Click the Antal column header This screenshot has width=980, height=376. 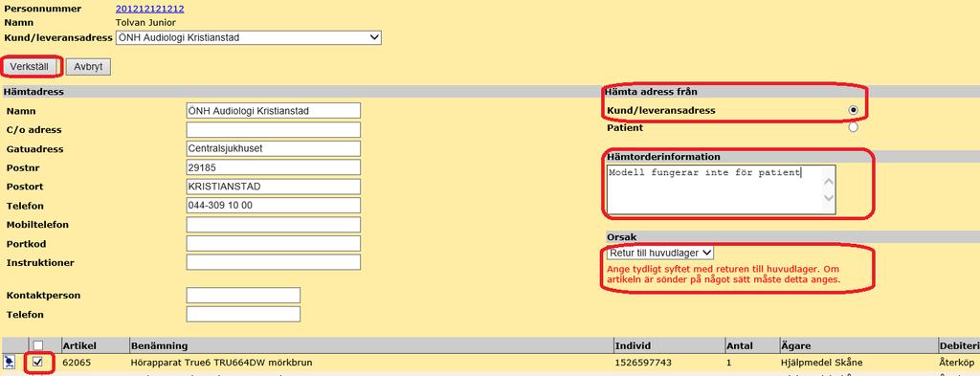coord(740,345)
